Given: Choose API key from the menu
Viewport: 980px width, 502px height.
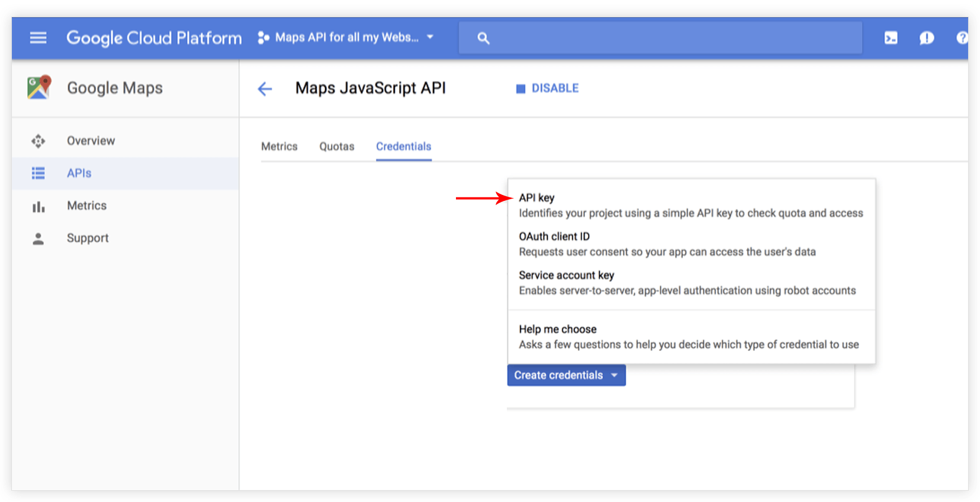Looking at the screenshot, I should 536,198.
